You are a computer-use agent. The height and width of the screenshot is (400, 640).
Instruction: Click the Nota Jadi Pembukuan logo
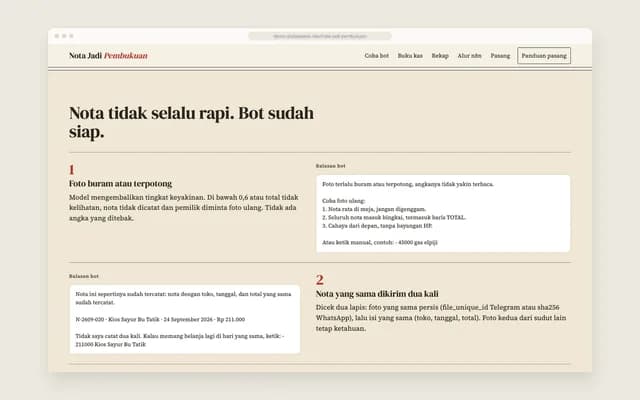(x=108, y=56)
